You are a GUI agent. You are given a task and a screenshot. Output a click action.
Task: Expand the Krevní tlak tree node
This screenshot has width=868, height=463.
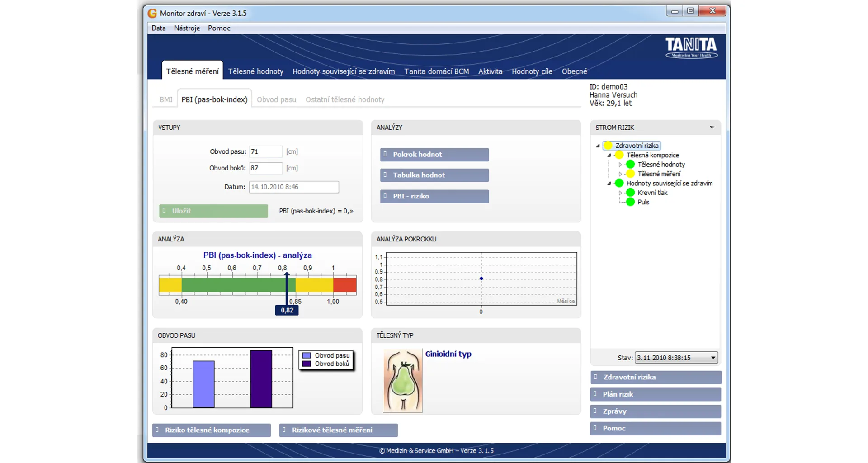click(620, 193)
